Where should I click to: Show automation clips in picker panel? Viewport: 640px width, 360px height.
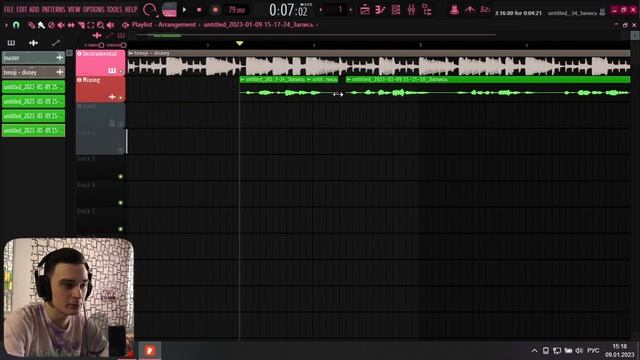(x=56, y=43)
